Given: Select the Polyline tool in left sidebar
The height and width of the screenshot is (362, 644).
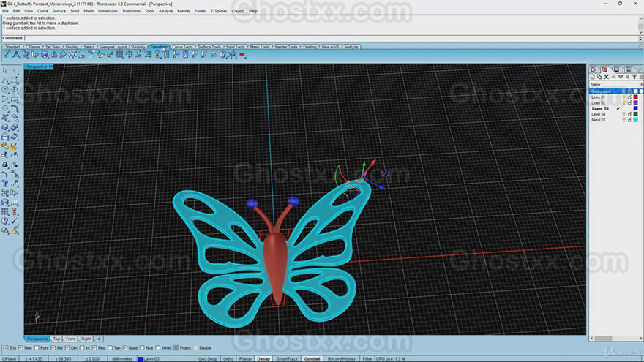Looking at the screenshot, I should coord(5,80).
